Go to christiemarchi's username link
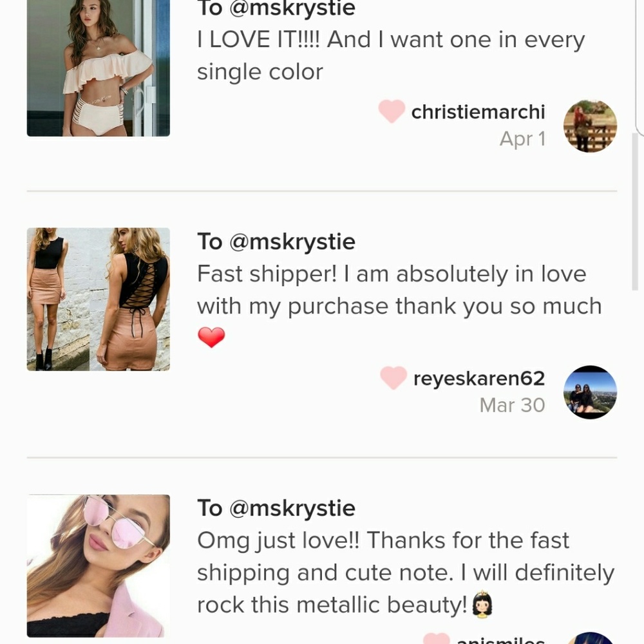The width and height of the screenshot is (644, 644). pos(478,112)
